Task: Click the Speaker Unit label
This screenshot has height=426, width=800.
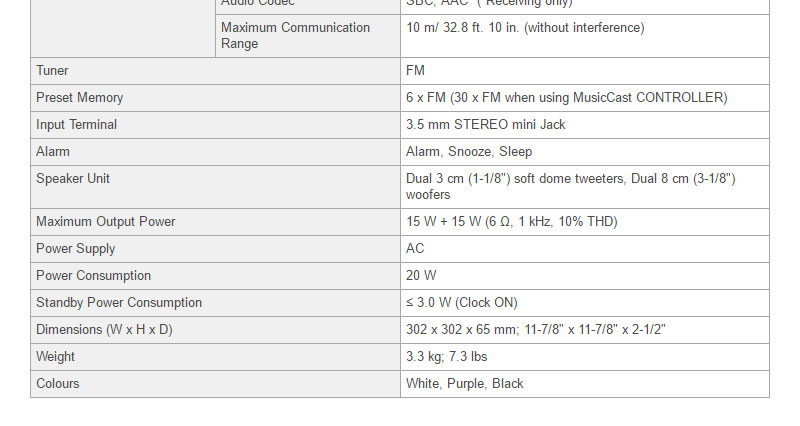Action: pyautogui.click(x=73, y=179)
